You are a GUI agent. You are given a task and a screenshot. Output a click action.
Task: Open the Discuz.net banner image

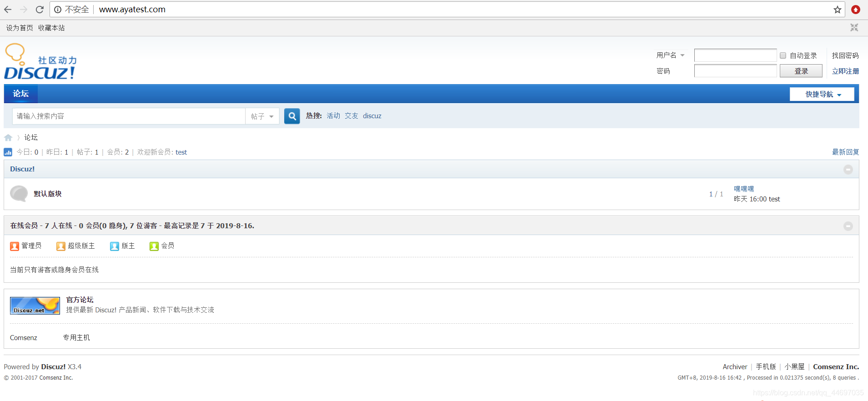point(35,306)
